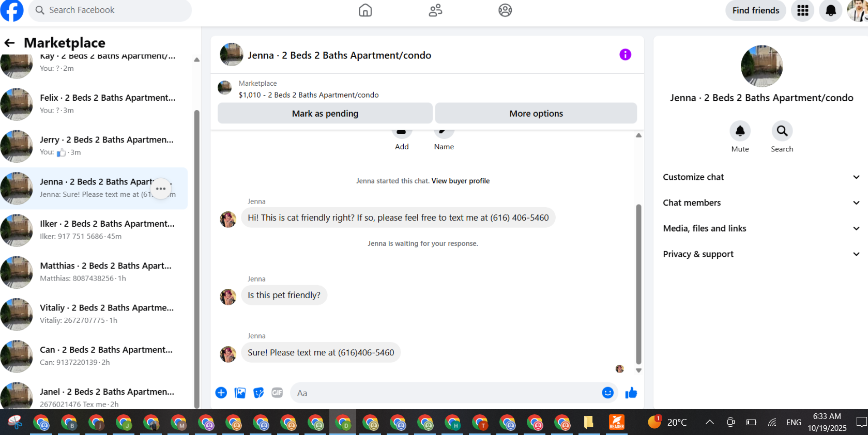Open View buyer profile link
The height and width of the screenshot is (435, 868).
[x=461, y=181]
